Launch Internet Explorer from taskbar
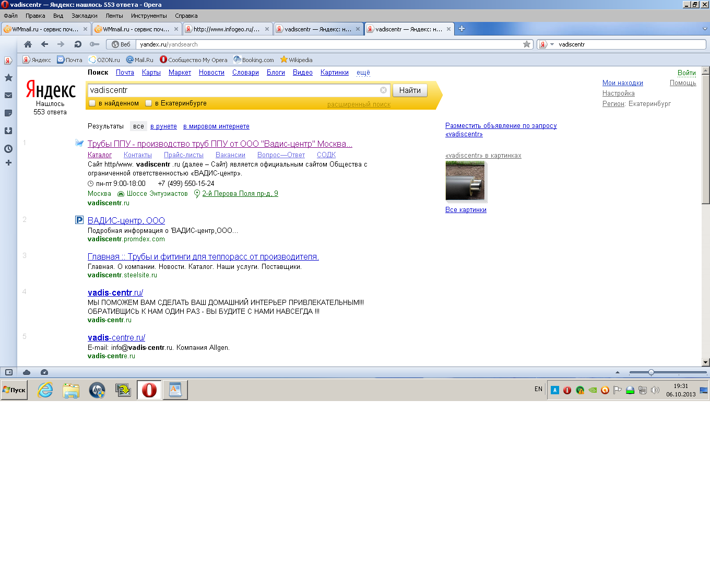This screenshot has width=710, height=588. (x=45, y=390)
